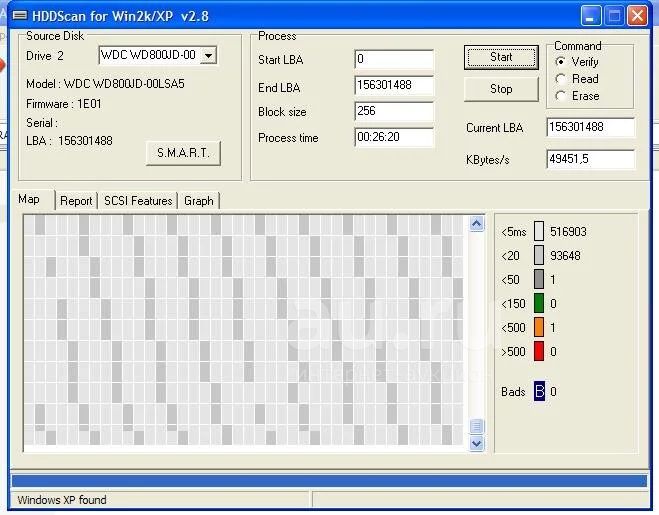This screenshot has height=515, width=659.
Task: Click the Start scan button
Action: [501, 57]
